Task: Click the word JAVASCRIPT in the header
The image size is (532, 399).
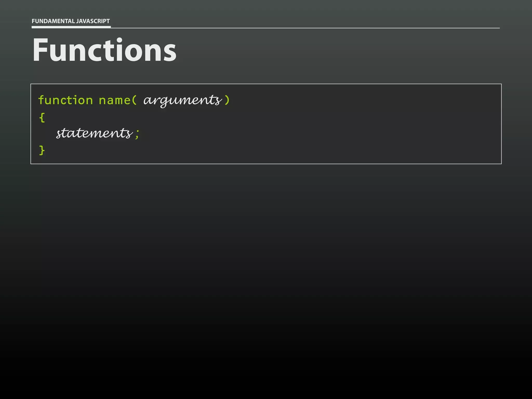Action: coord(93,21)
